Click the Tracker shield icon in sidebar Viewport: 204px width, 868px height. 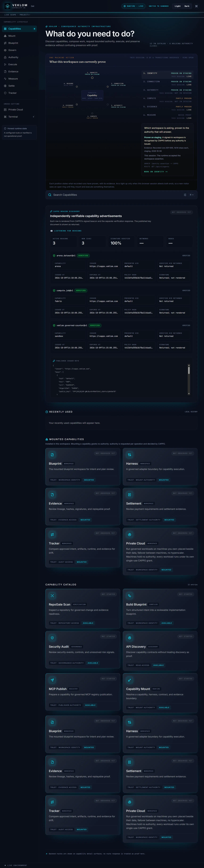tap(5, 93)
